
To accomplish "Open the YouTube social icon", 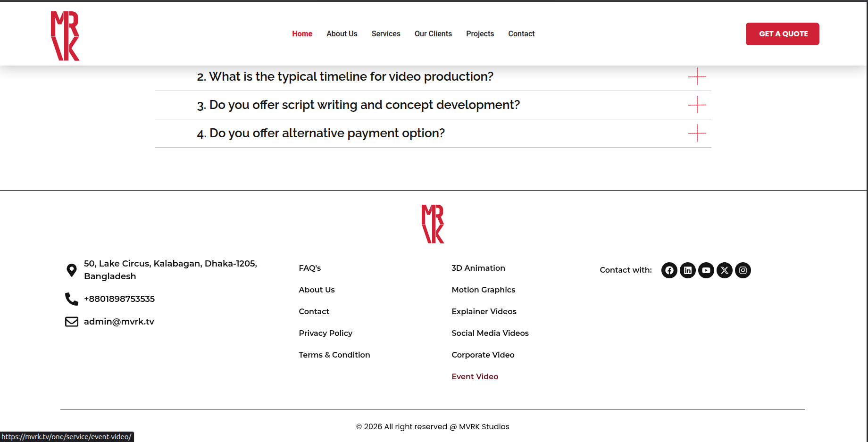I will tap(706, 270).
